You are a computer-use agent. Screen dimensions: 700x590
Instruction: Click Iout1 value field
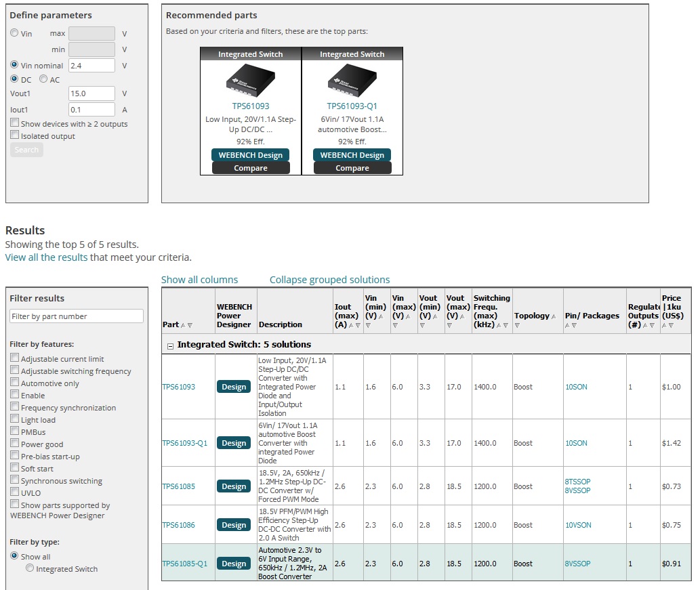click(91, 110)
